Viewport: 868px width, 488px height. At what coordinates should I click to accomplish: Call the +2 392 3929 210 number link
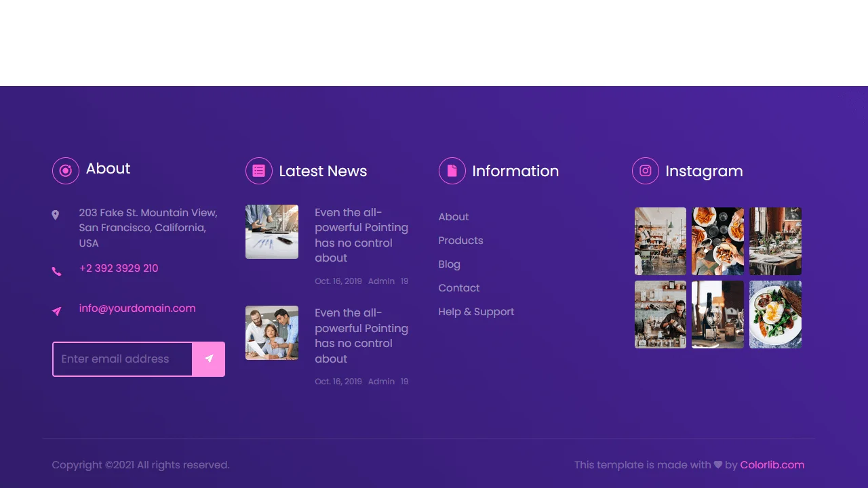tap(118, 268)
